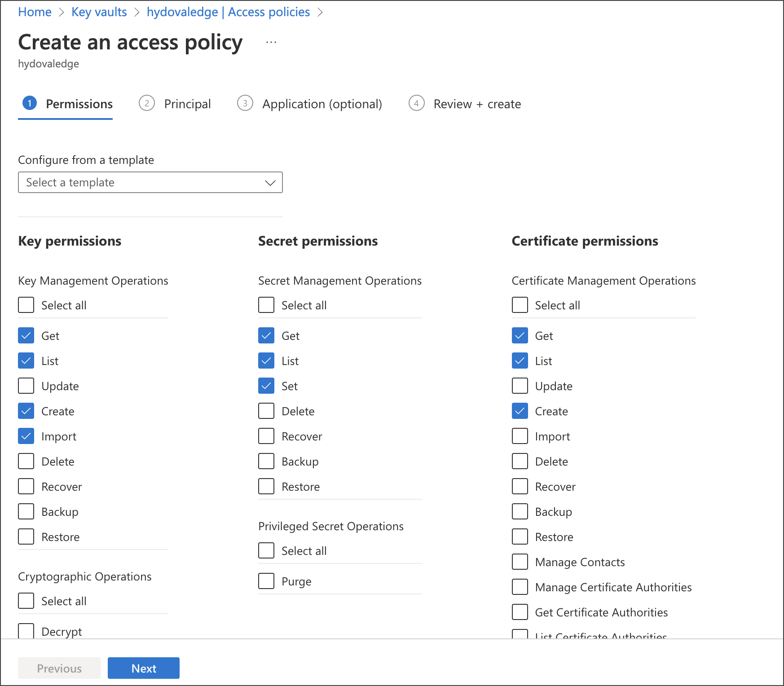Check Select all under Privileged Secret Operations
This screenshot has width=784, height=686.
[266, 550]
